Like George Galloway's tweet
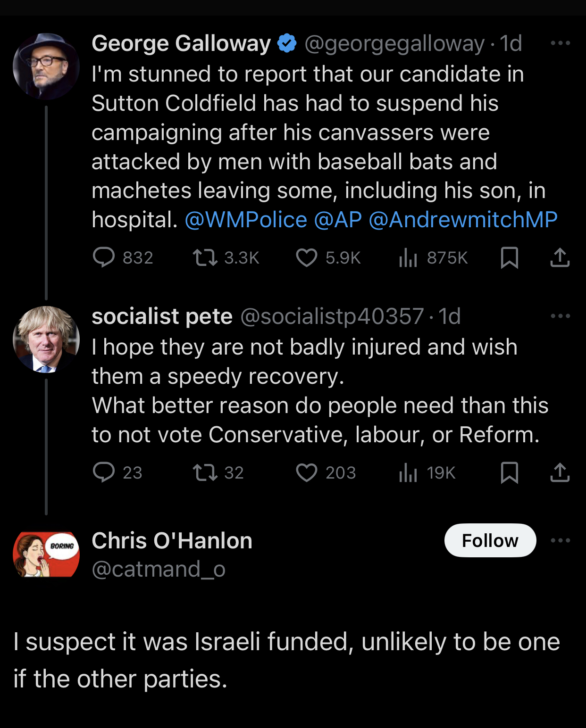Screen dimensions: 586x728 click(307, 257)
